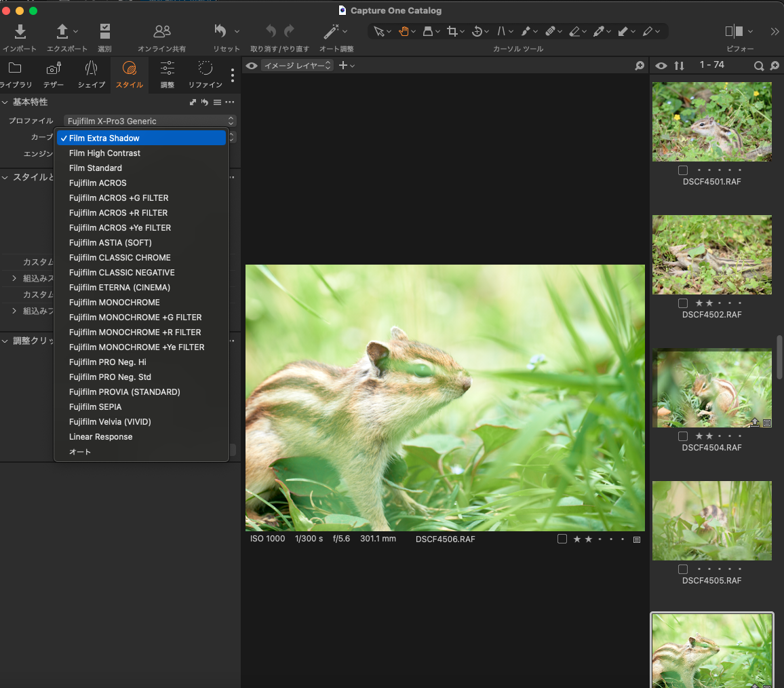Image resolution: width=784 pixels, height=688 pixels.
Task: Tick the selection checkbox under DSCF4501.RAF
Action: (683, 170)
